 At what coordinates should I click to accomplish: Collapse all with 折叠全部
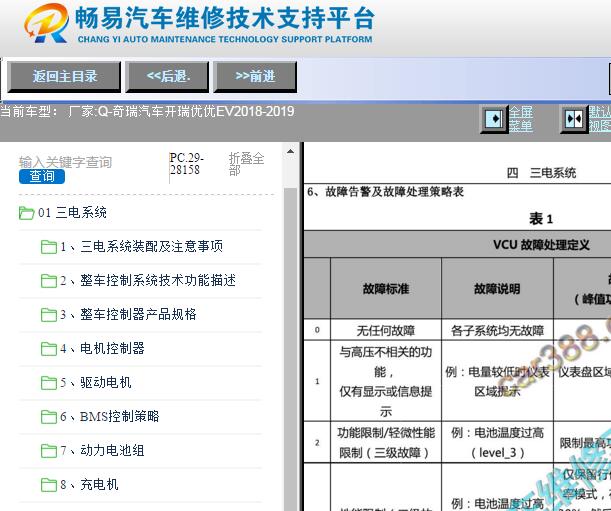tap(246, 164)
